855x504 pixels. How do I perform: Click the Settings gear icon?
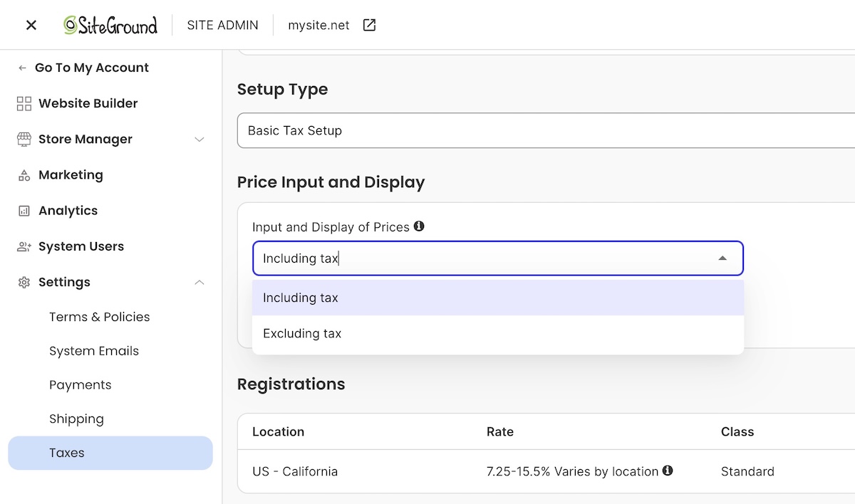pyautogui.click(x=24, y=282)
